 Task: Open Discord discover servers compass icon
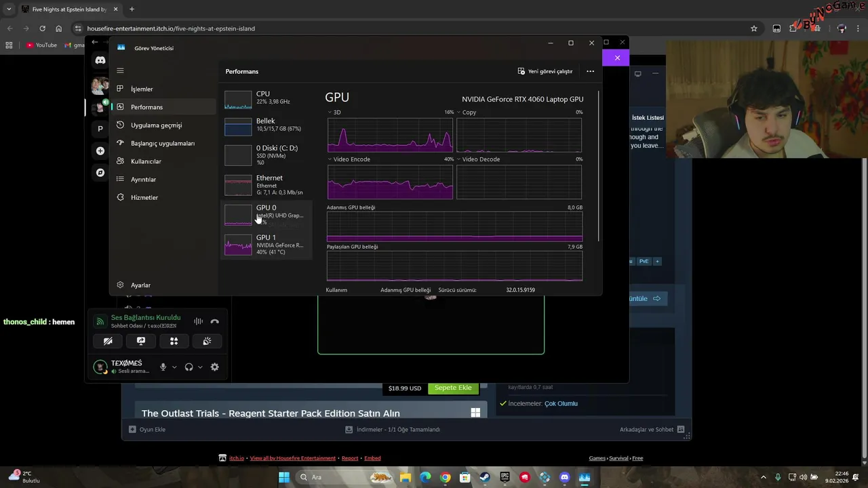100,173
